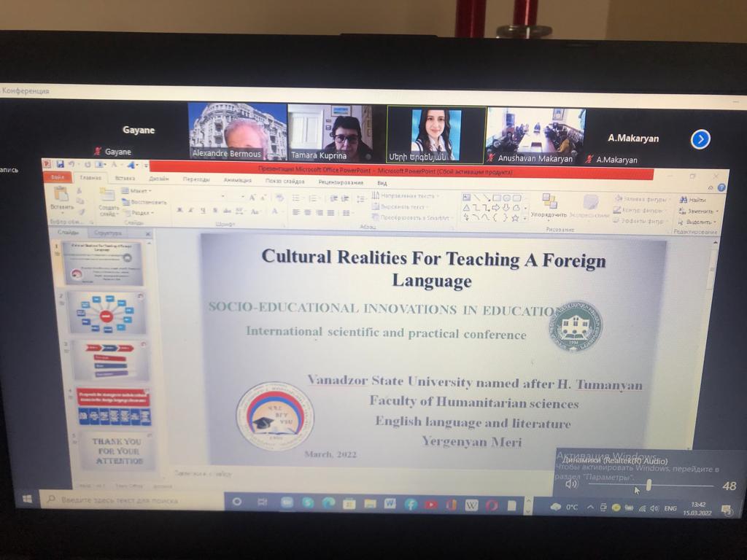Show hidden system tray icons chevron
The image size is (747, 560).
(590, 507)
